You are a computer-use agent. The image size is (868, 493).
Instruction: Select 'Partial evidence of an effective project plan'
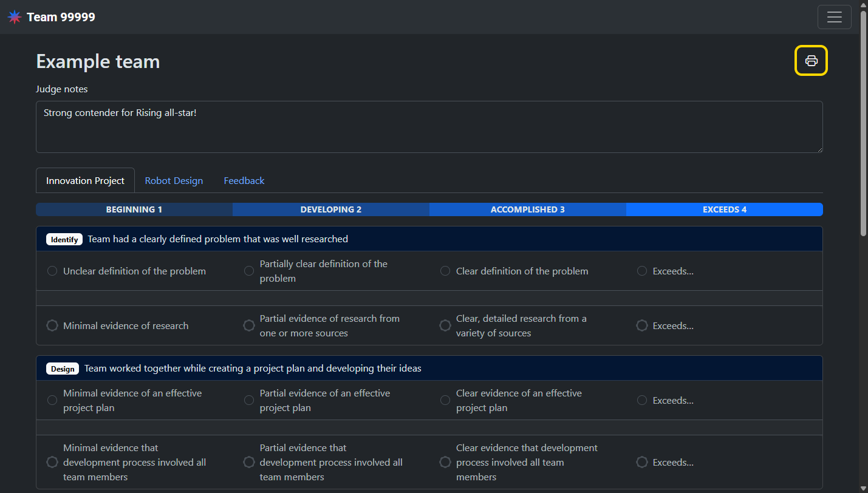pos(249,400)
